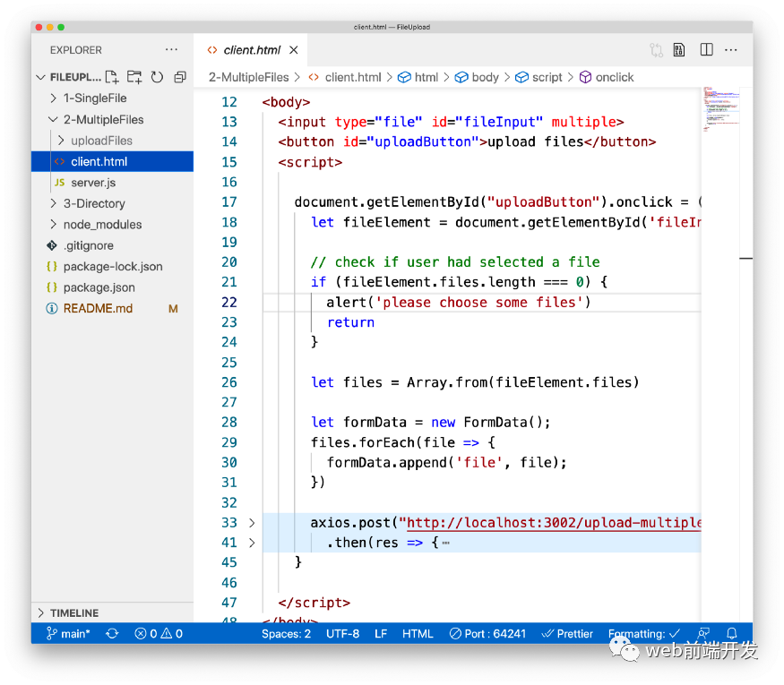784x685 pixels.
Task: Synchronize changes in the status bar
Action: pyautogui.click(x=112, y=634)
